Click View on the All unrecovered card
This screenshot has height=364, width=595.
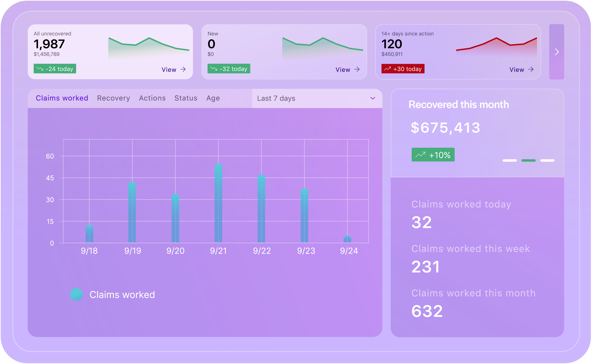point(169,70)
